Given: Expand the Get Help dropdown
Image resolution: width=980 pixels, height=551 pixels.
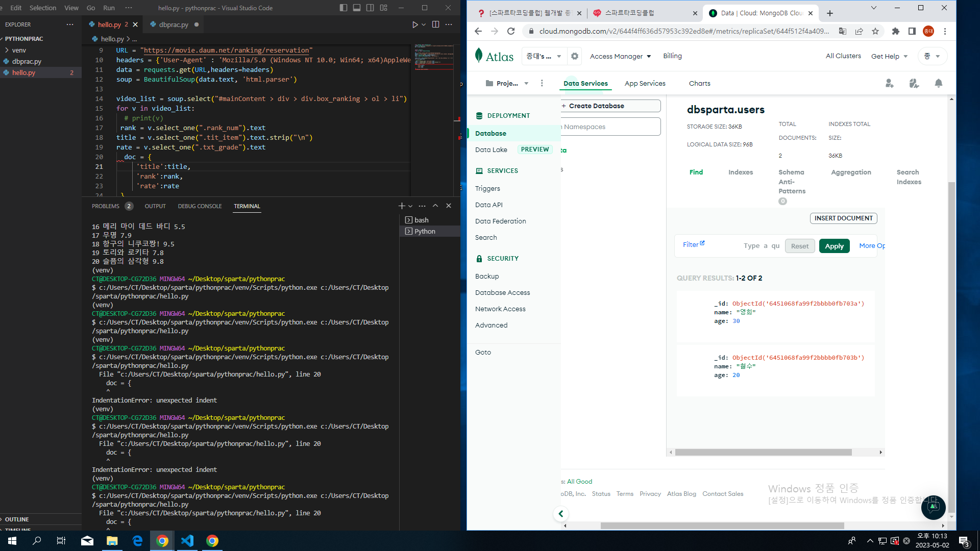Looking at the screenshot, I should coord(889,56).
